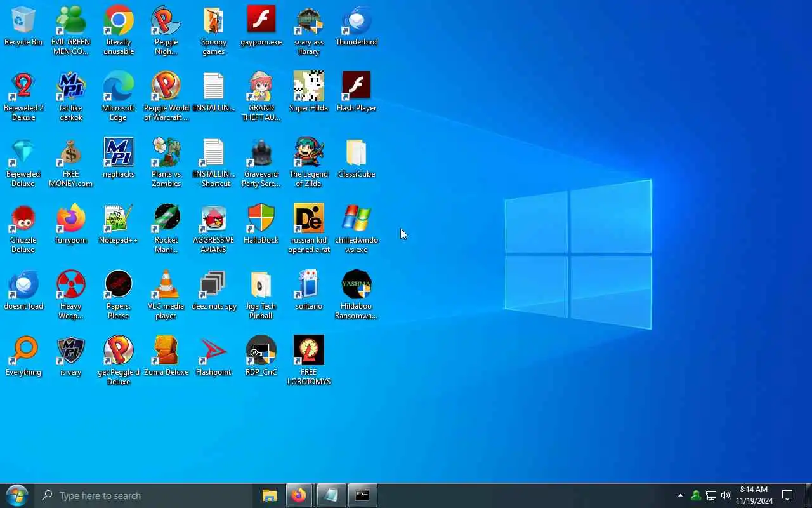
Task: Show hidden tray icons arrow
Action: coord(680,495)
